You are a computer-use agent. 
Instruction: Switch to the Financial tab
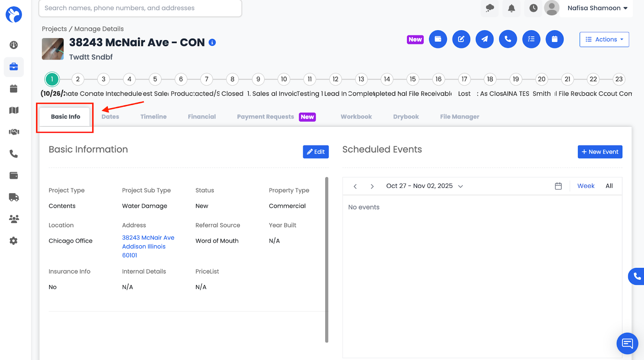[202, 117]
